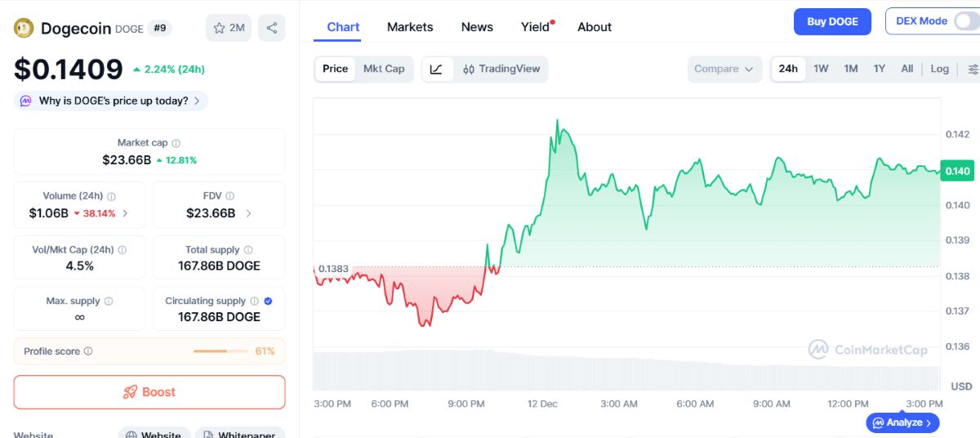Open the News tab
The image size is (980, 438).
click(x=477, y=27)
